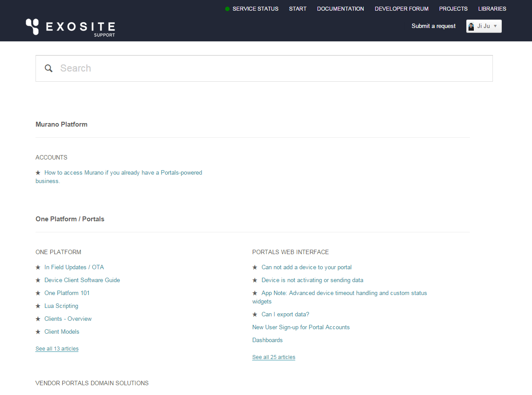Open the Projects menu item
532x395 pixels.
pos(453,9)
